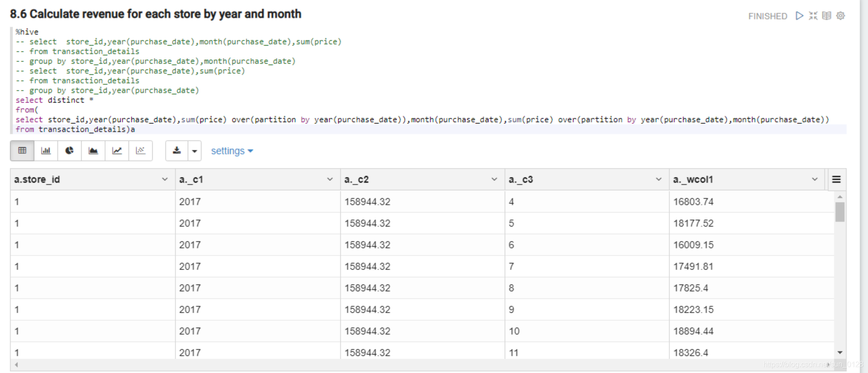Sort by the a._c2 column header

[357, 180]
